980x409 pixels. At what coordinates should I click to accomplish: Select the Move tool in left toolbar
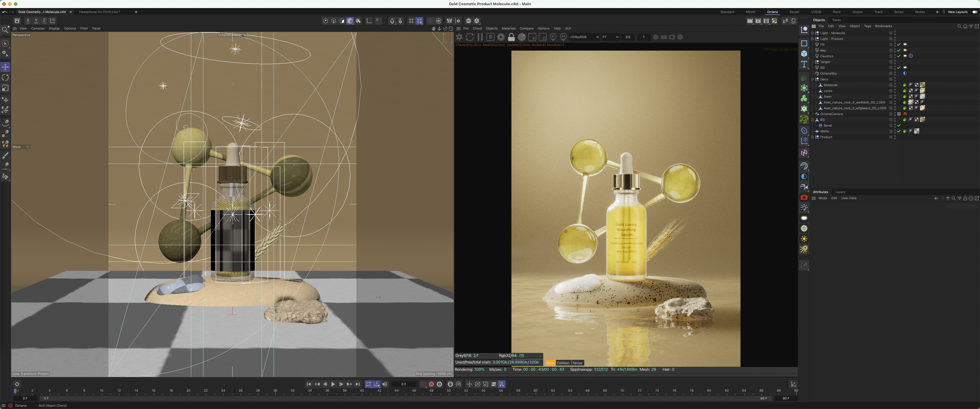pos(5,67)
